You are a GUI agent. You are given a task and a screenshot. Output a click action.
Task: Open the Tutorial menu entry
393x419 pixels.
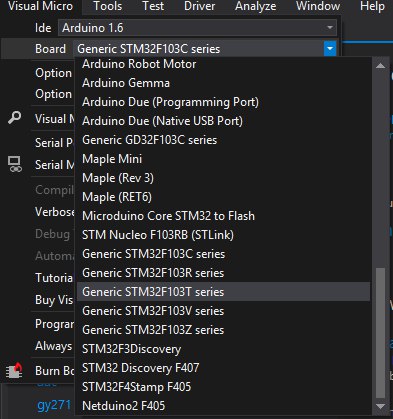[54, 277]
